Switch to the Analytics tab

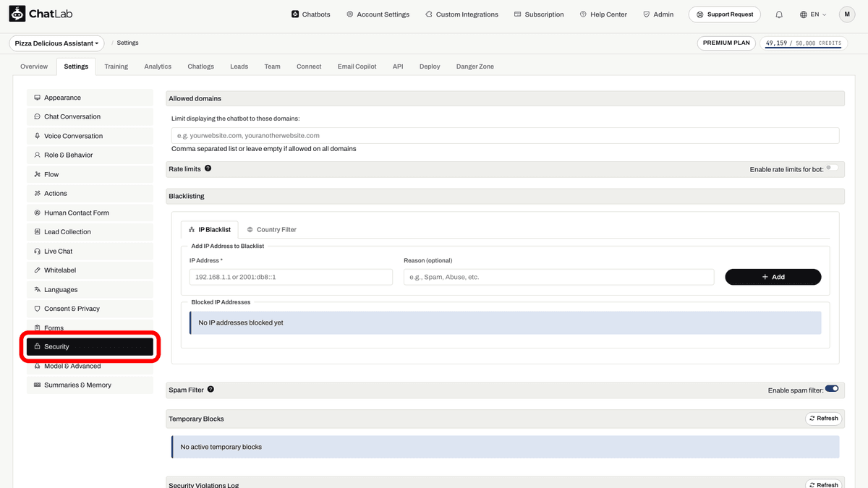(158, 67)
